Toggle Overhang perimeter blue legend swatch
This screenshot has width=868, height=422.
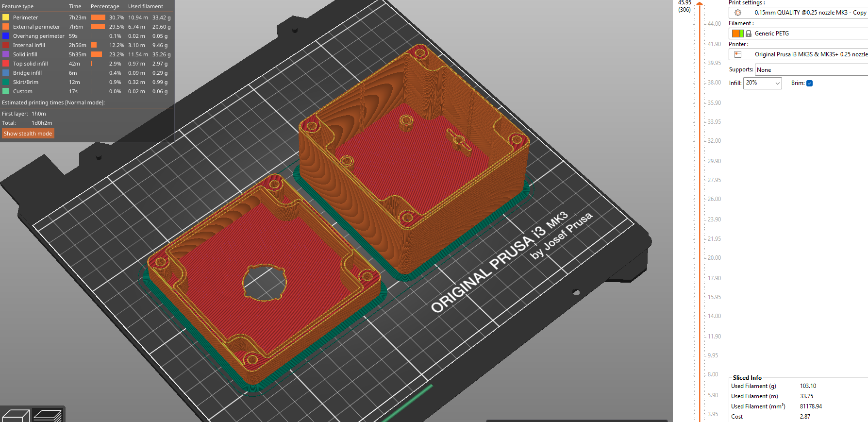tap(5, 36)
